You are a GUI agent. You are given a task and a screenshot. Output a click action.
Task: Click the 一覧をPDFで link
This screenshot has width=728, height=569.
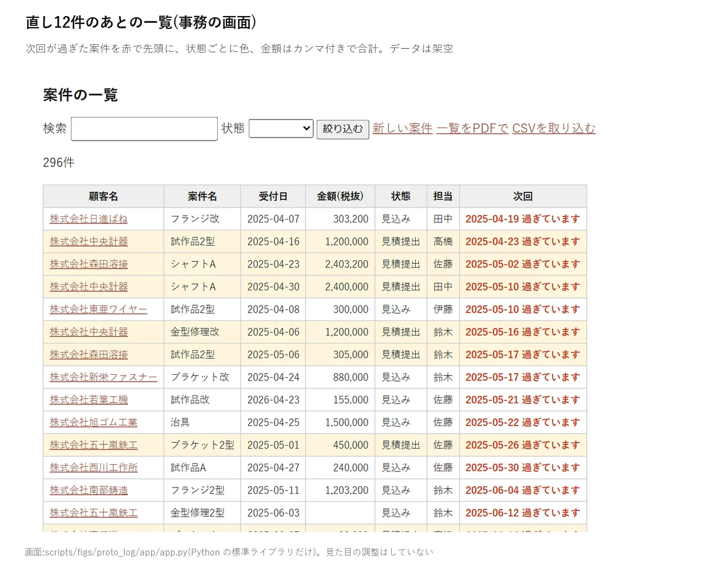pos(472,128)
